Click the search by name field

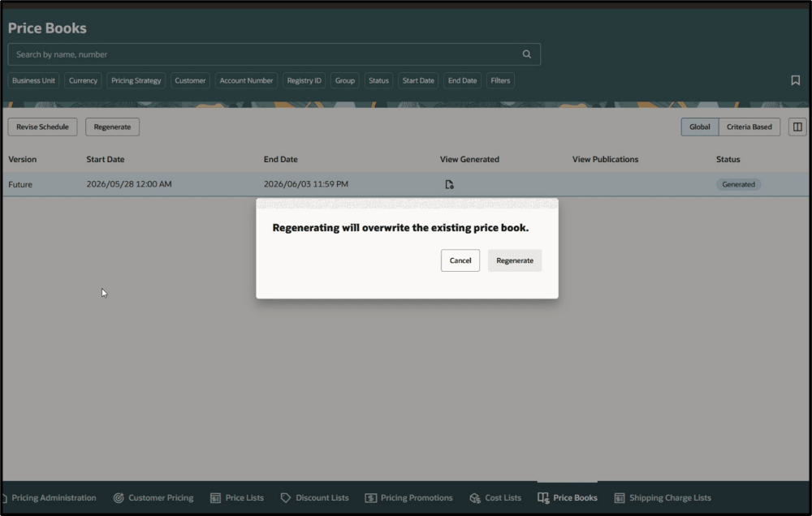tap(274, 54)
